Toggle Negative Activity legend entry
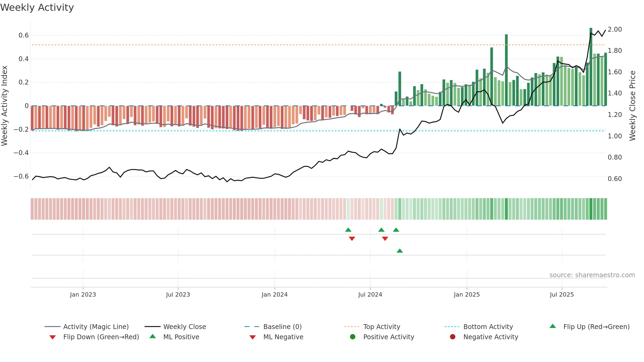 (484, 337)
